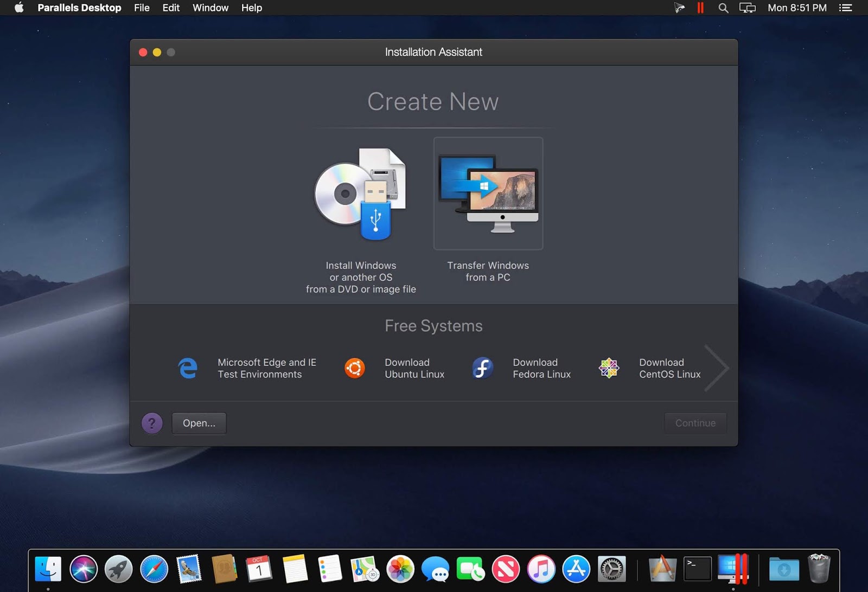Image resolution: width=868 pixels, height=592 pixels.
Task: Open Mail stamp icon in the Dock
Action: pos(189,569)
